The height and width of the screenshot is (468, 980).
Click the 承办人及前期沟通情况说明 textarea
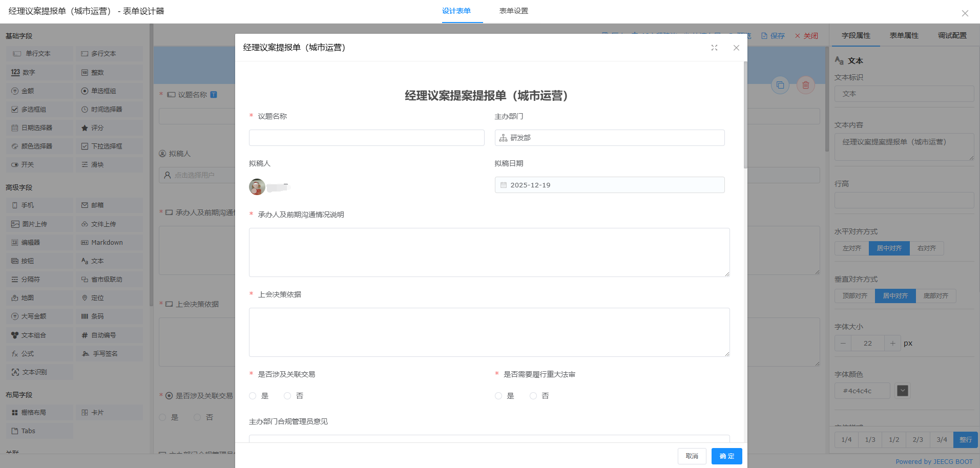point(489,252)
